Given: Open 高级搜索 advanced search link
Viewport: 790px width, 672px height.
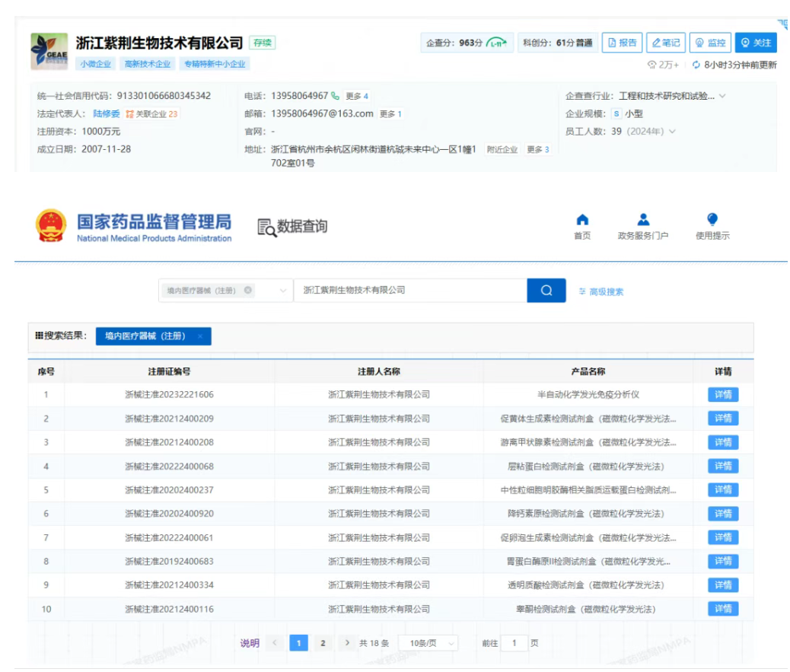Looking at the screenshot, I should (600, 291).
